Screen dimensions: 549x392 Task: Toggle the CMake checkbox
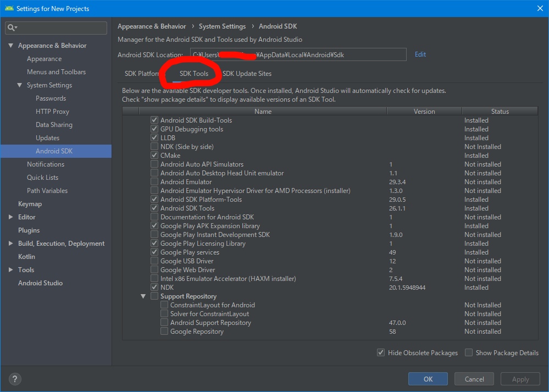click(x=154, y=155)
